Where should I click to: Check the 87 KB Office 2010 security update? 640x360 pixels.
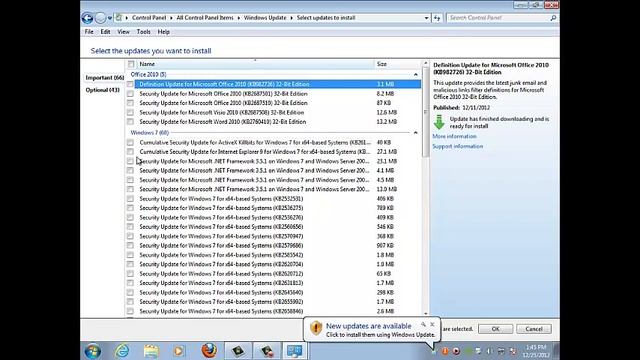coord(130,103)
